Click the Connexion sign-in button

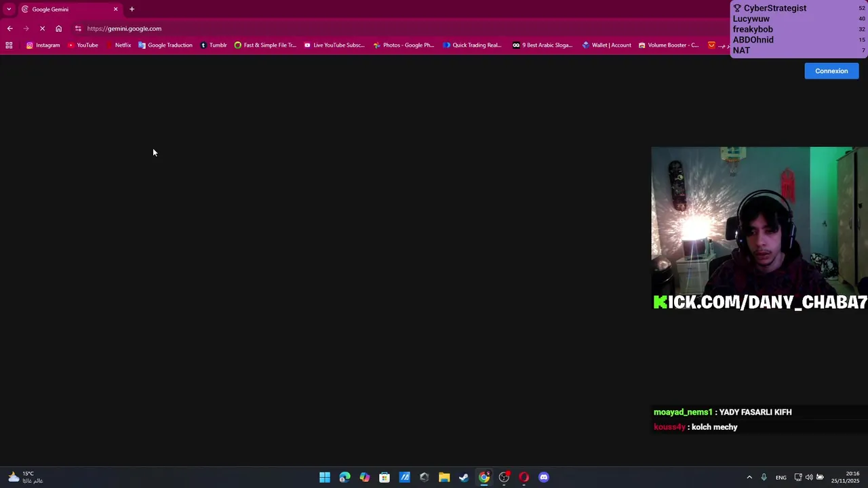pos(831,71)
